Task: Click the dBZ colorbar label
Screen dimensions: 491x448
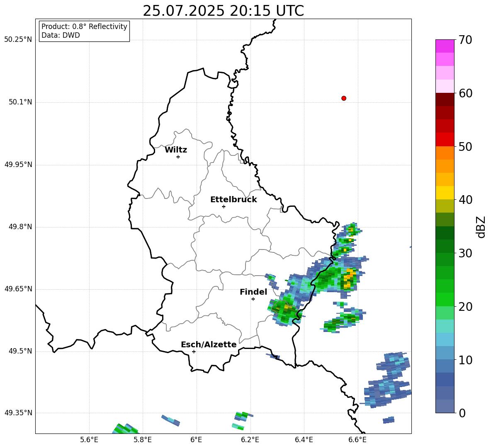Action: tap(481, 227)
